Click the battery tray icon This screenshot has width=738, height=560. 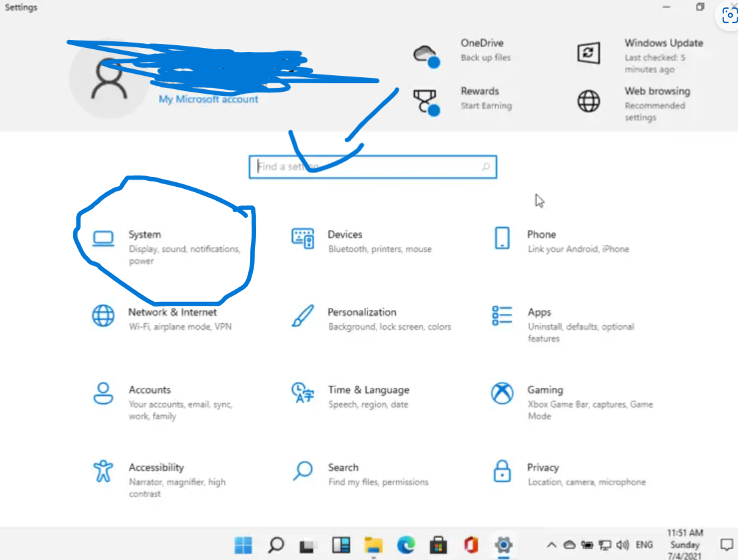click(x=587, y=545)
